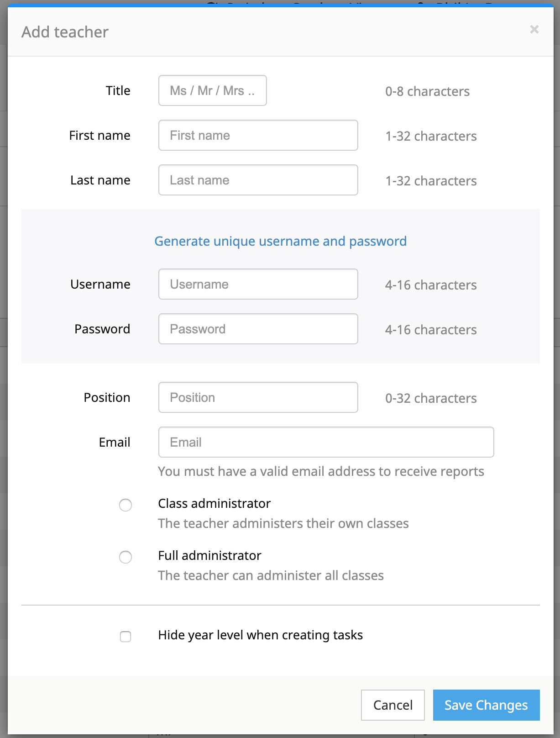Click the "Email" label beside the field
The width and height of the screenshot is (560, 738).
point(115,442)
